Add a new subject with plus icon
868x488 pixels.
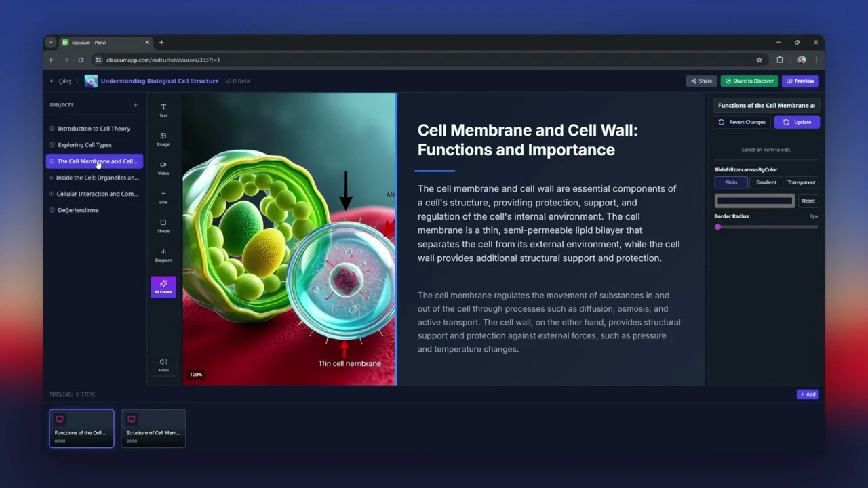coord(136,105)
